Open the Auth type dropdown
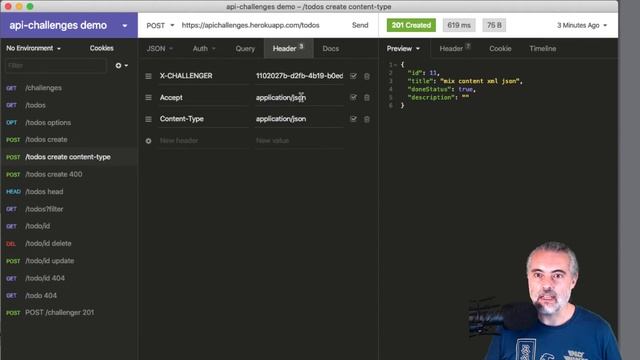 [x=204, y=49]
